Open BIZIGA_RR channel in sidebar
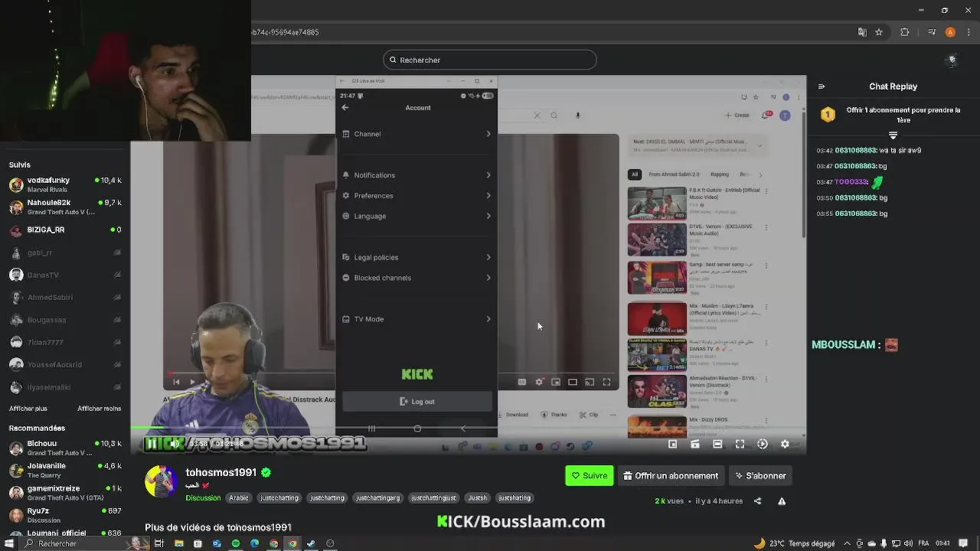This screenshot has height=551, width=980. [x=64, y=230]
